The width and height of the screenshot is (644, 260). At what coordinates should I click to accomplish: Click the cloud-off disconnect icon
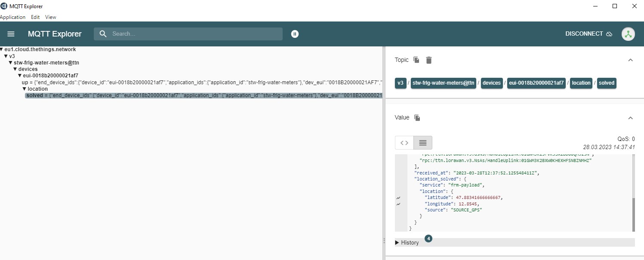click(x=609, y=34)
